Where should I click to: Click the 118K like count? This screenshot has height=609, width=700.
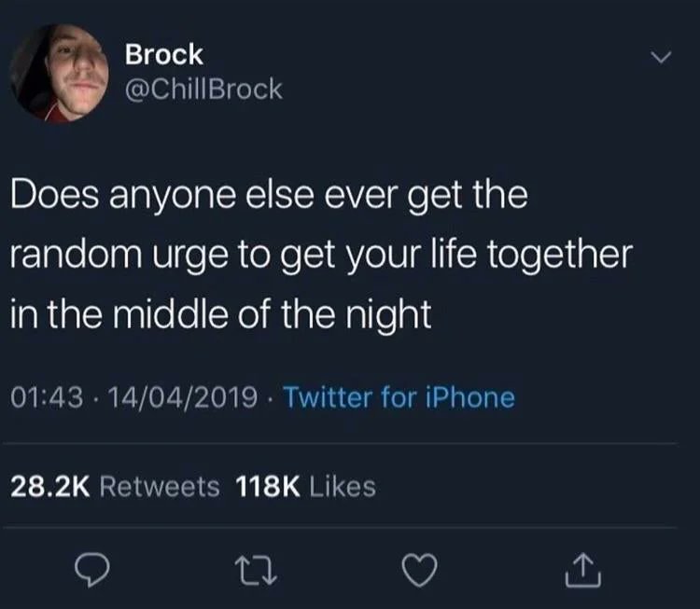268,486
